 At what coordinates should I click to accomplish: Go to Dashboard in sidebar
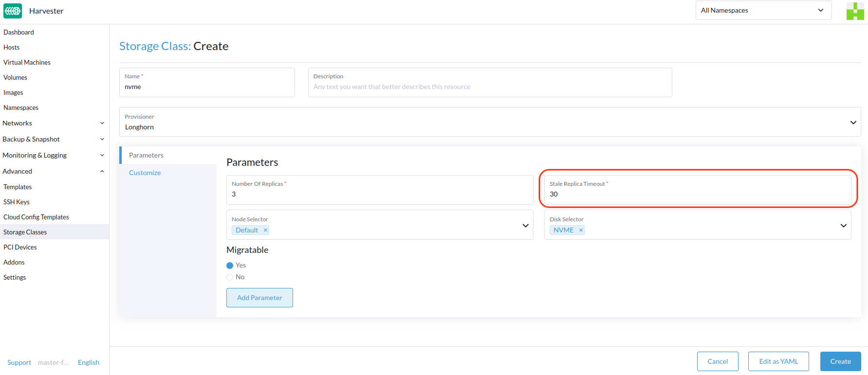click(54, 32)
